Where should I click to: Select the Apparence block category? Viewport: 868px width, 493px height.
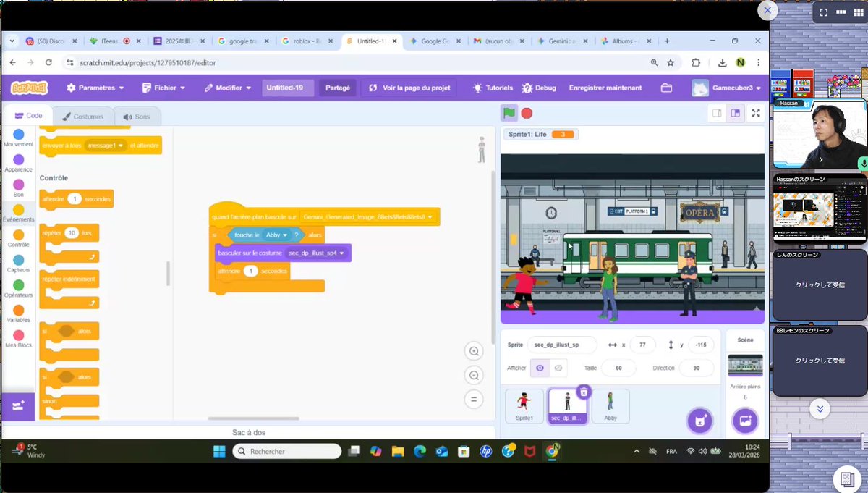(18, 164)
